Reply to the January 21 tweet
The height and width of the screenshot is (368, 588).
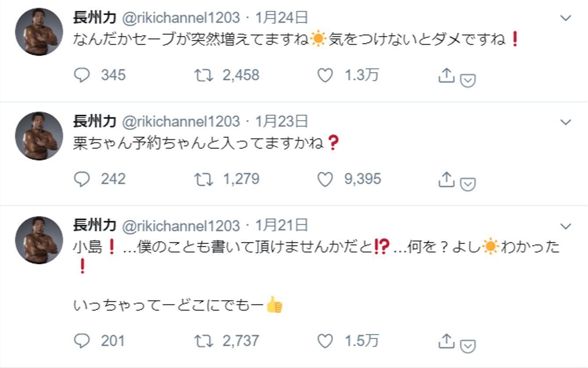[x=82, y=341]
